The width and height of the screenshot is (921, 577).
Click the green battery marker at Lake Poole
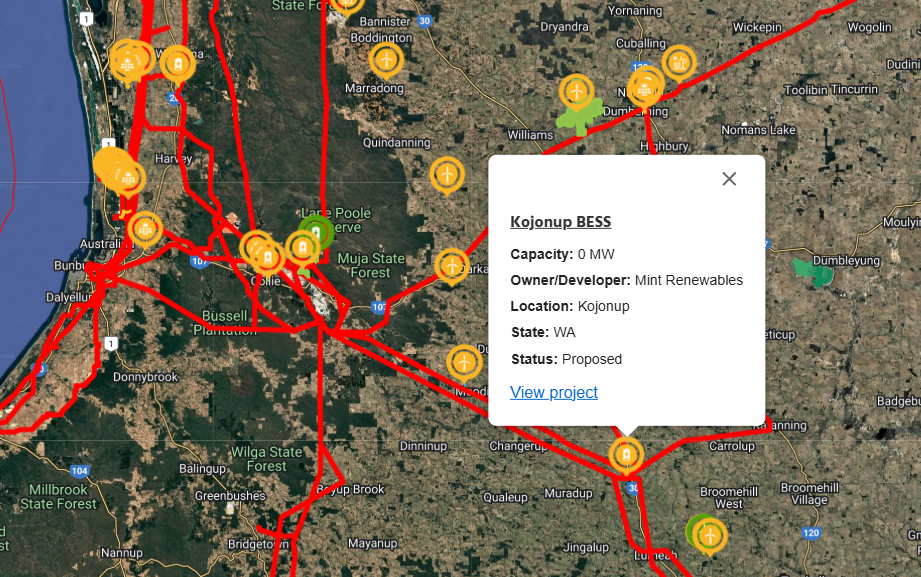317,232
